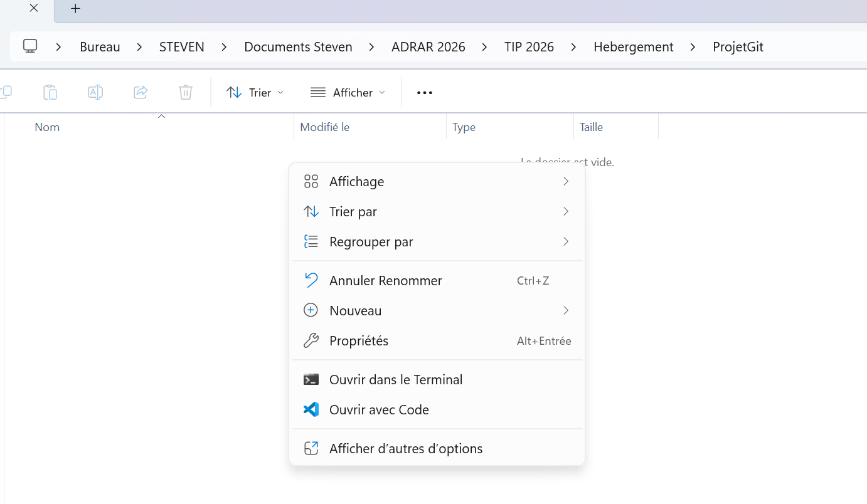Expand the Trier par submenu
This screenshot has height=504, width=867.
click(x=437, y=211)
